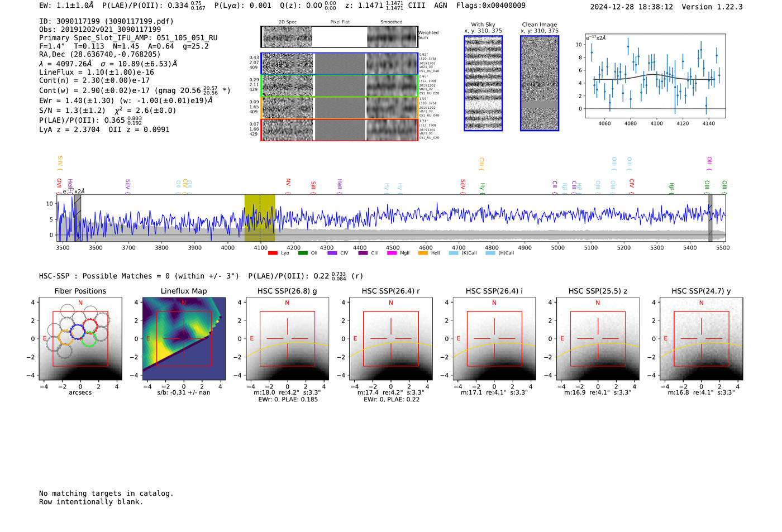This screenshot has height=532, width=782.
Task: Open the HSC SSP y-band cutout
Action: click(x=701, y=339)
